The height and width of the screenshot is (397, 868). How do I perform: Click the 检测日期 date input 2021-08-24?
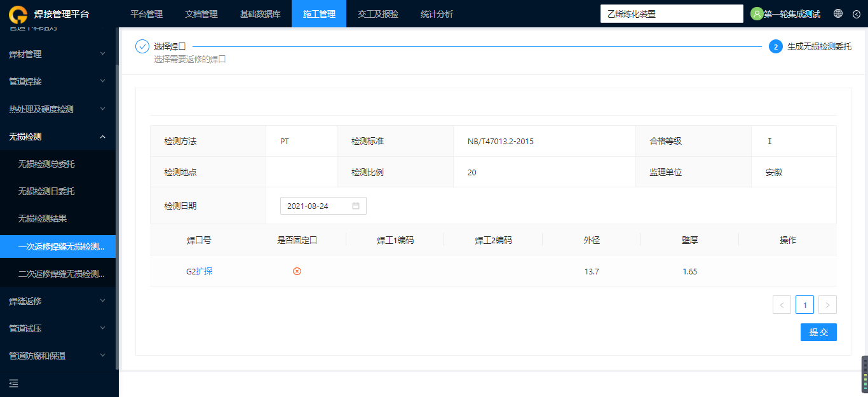tap(323, 206)
